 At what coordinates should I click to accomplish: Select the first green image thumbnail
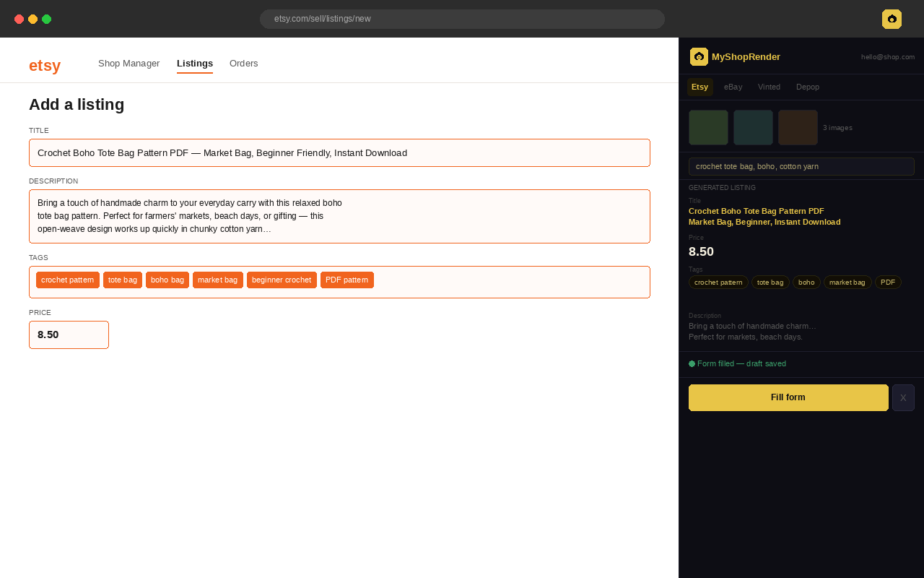(x=708, y=127)
